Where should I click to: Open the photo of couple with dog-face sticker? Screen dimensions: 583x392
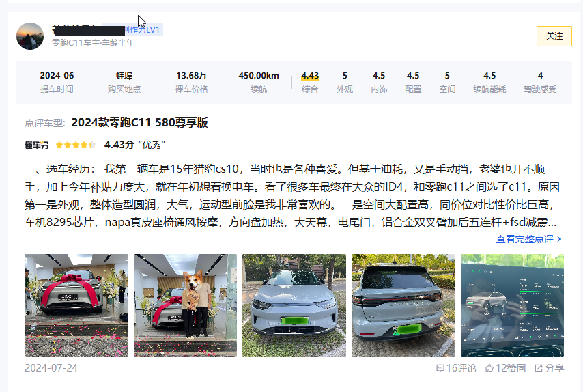tap(185, 305)
